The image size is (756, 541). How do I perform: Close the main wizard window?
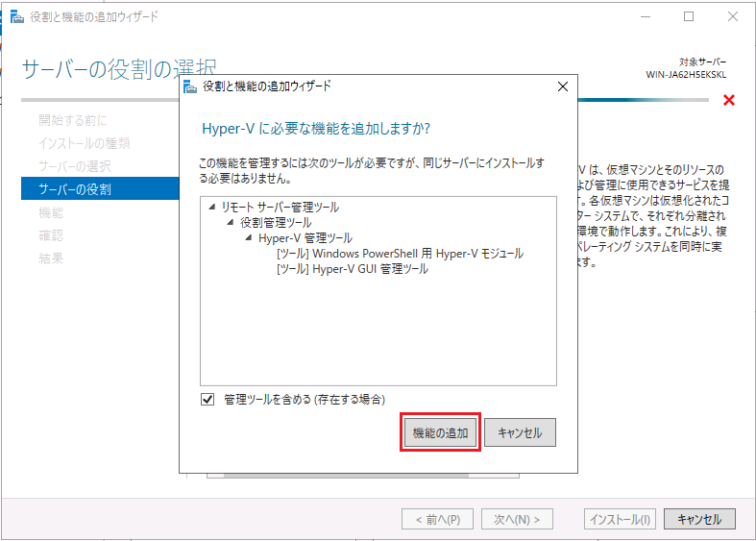733,16
